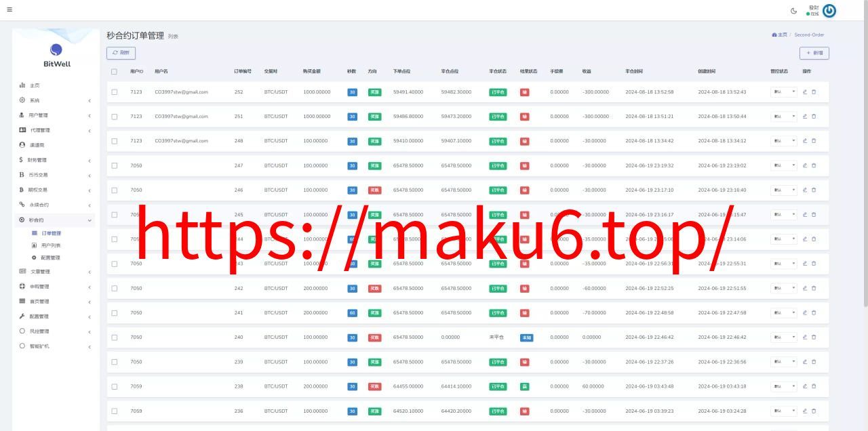
Task: Click the person icon beside 渠道商
Action: point(22,145)
